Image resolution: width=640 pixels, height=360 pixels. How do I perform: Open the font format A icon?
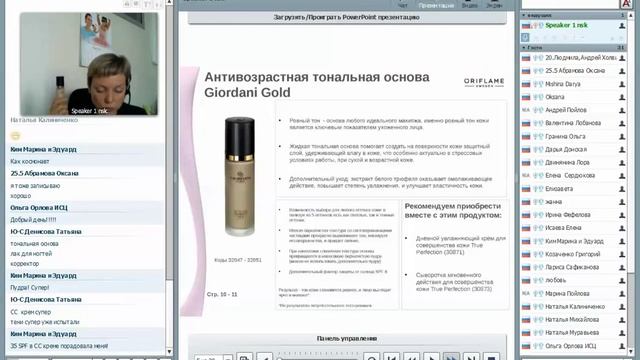626,4
